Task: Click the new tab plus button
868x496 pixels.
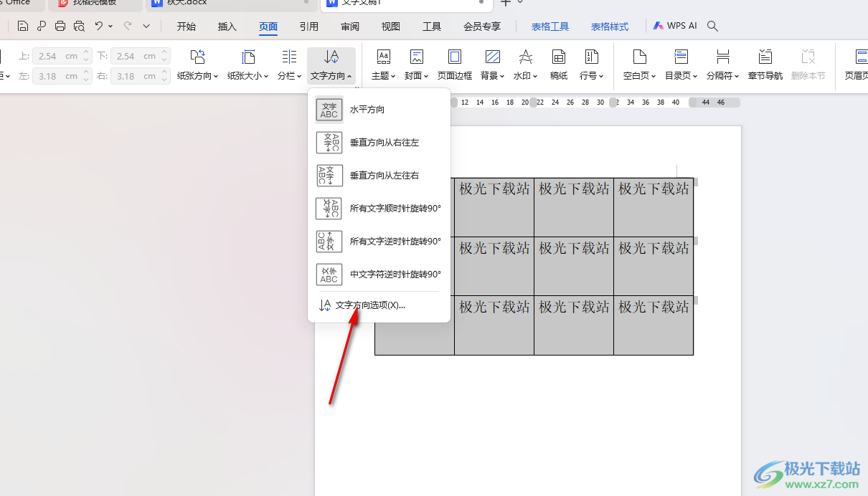Action: (506, 3)
